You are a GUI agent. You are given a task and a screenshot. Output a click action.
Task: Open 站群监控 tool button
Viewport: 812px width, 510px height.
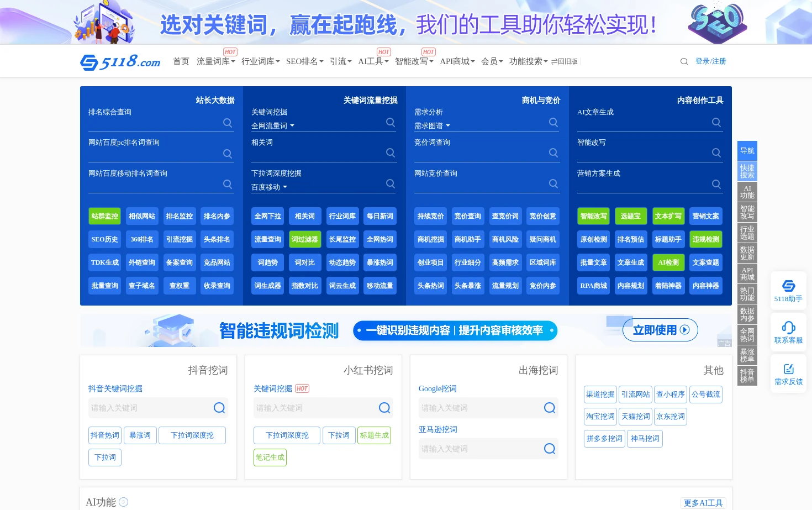click(105, 216)
